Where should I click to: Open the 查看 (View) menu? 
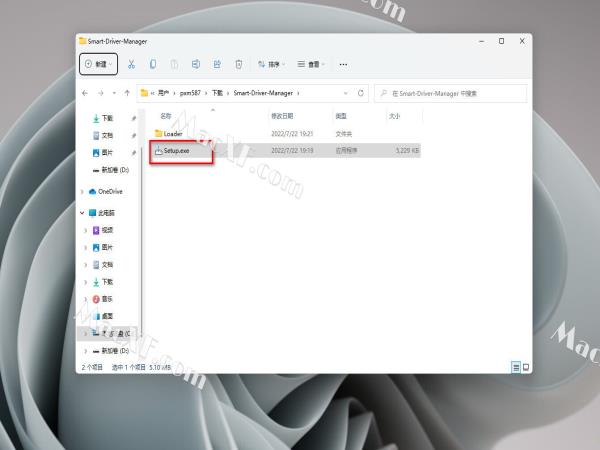(313, 64)
